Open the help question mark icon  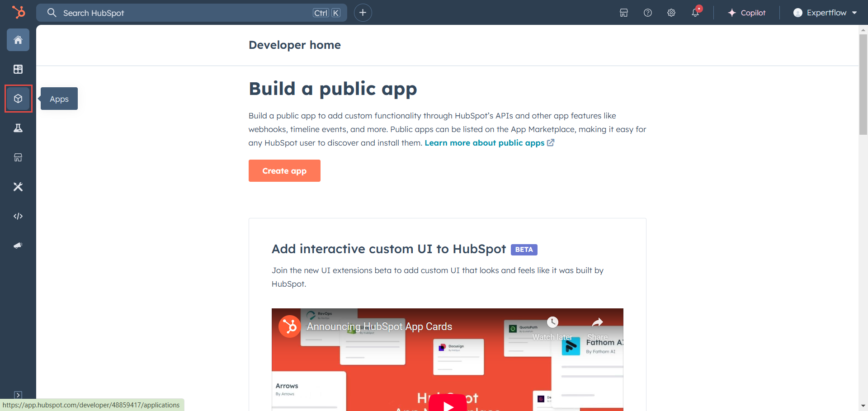[x=647, y=13]
